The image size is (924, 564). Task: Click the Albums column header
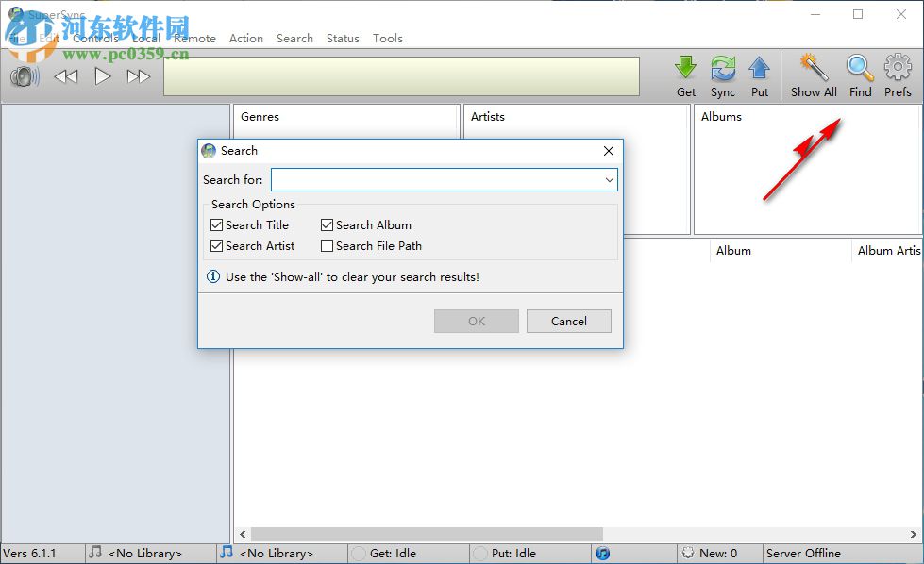[721, 117]
